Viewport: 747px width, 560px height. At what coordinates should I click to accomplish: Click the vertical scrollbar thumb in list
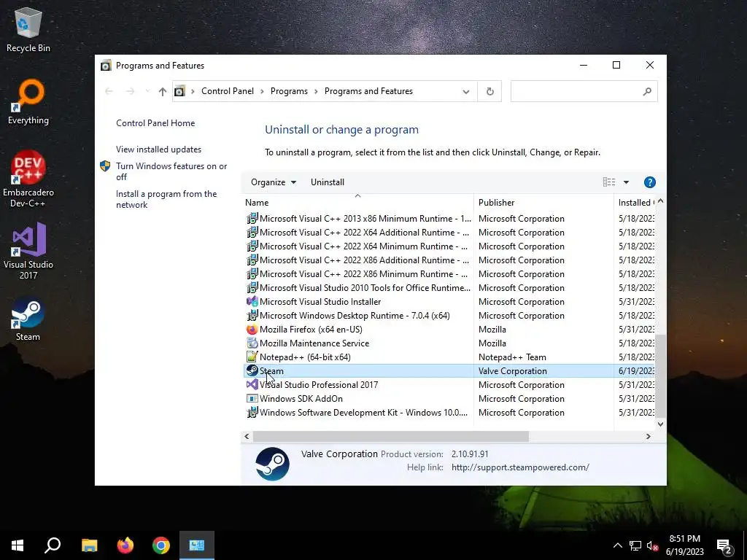tap(660, 376)
